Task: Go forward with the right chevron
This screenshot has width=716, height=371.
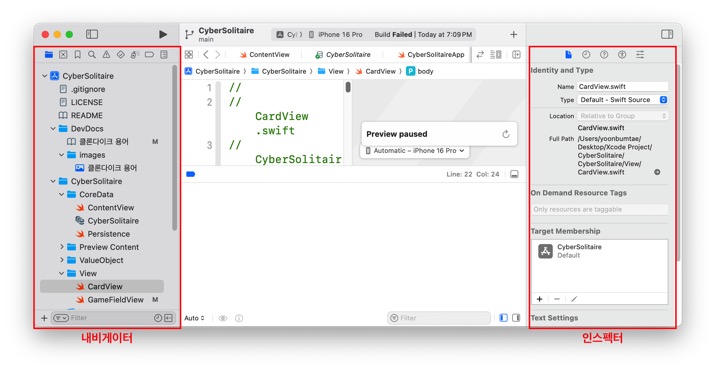Action: [x=217, y=54]
